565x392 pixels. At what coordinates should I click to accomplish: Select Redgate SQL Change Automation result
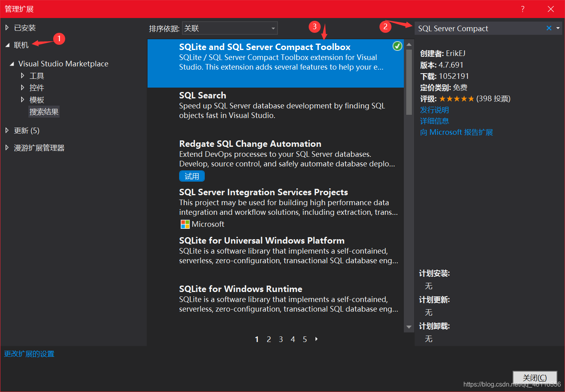[x=276, y=160]
